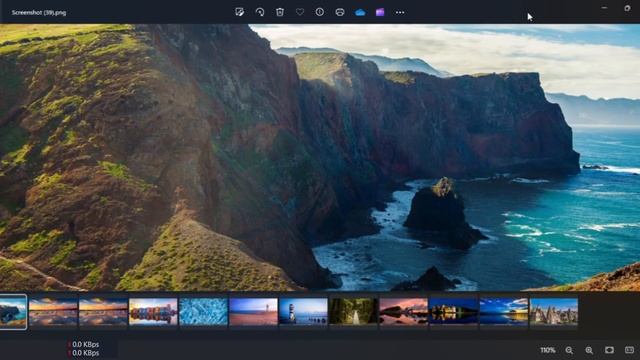Select the cliff coast thumbnail in filmstrip
This screenshot has height=360, width=640.
click(13, 312)
